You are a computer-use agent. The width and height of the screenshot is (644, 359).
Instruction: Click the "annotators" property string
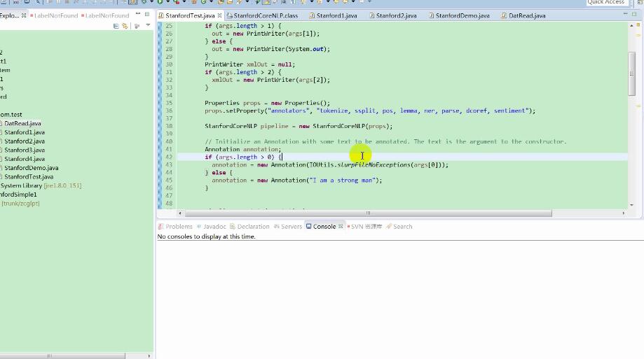pos(289,111)
